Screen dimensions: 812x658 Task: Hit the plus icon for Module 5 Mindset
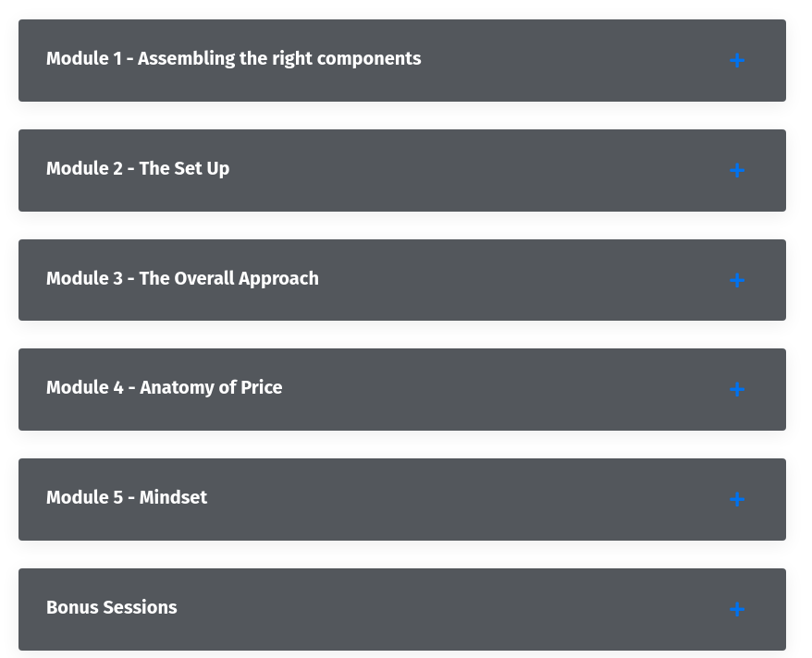pyautogui.click(x=737, y=500)
